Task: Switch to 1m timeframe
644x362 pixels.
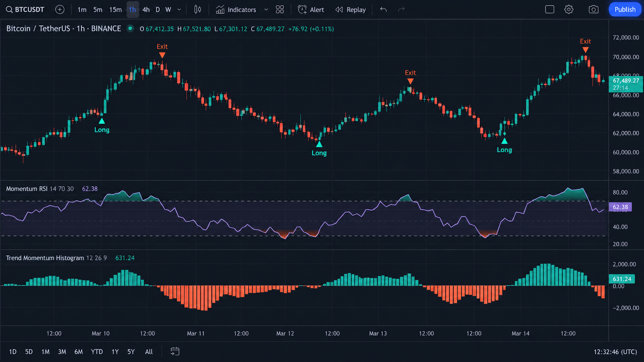Action: tap(82, 9)
